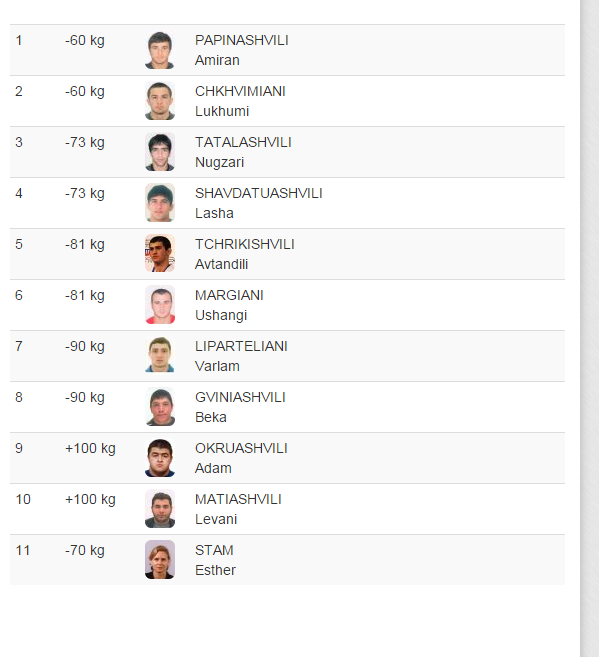
Task: Click Levani Matiashvili's portrait image
Action: click(x=160, y=509)
